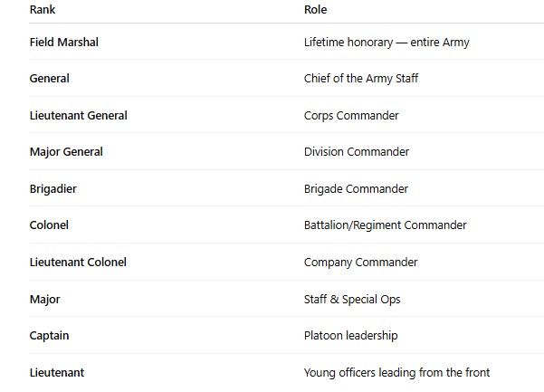
Task: Select the Major General rank cell
Action: coord(66,152)
